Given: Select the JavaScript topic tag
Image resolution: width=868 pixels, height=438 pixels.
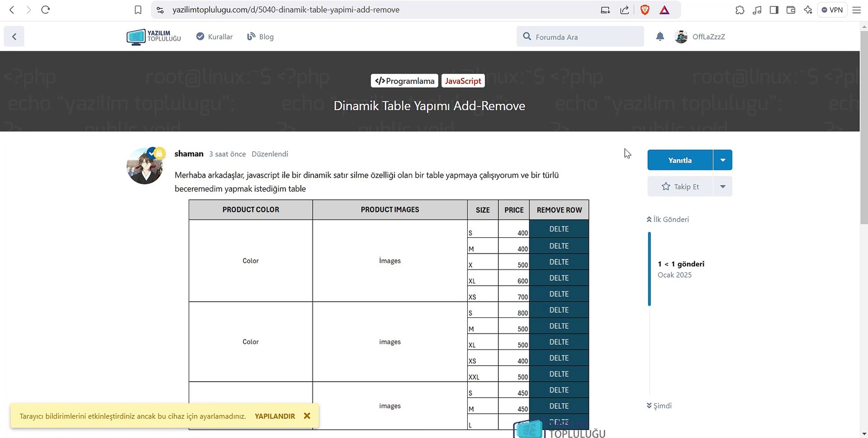Looking at the screenshot, I should point(463,81).
